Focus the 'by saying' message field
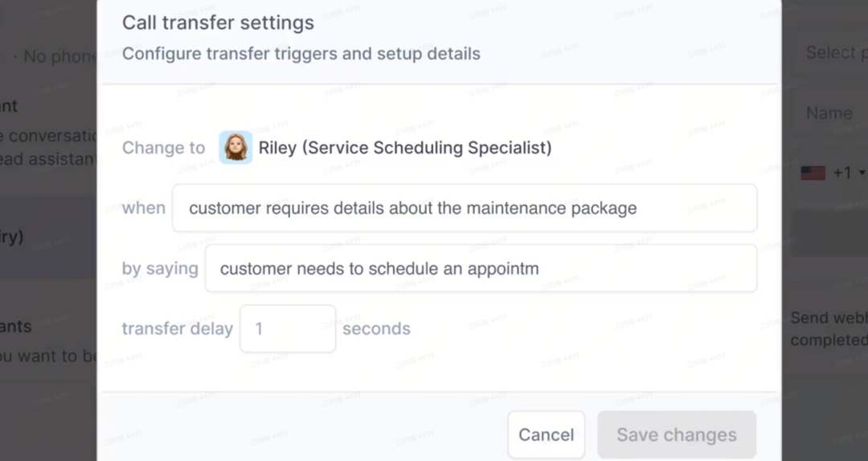868x461 pixels. point(481,268)
